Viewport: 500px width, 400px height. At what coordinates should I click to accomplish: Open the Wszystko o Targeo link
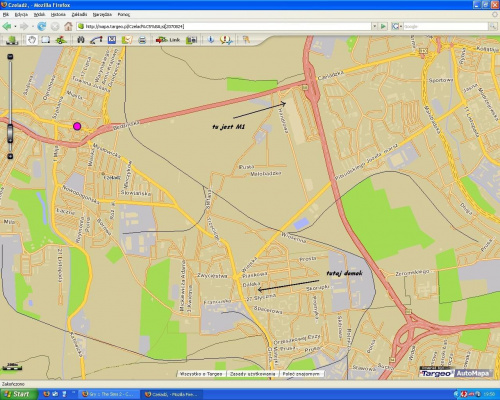[201, 374]
